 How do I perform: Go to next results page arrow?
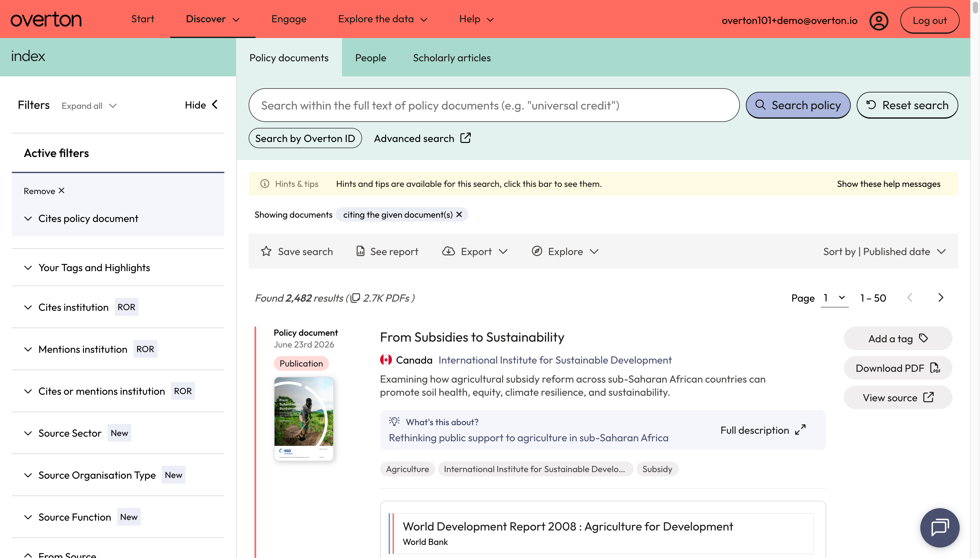tap(941, 298)
